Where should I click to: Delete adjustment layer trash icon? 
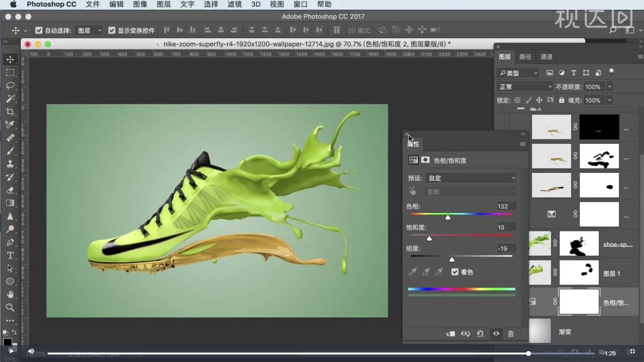511,334
